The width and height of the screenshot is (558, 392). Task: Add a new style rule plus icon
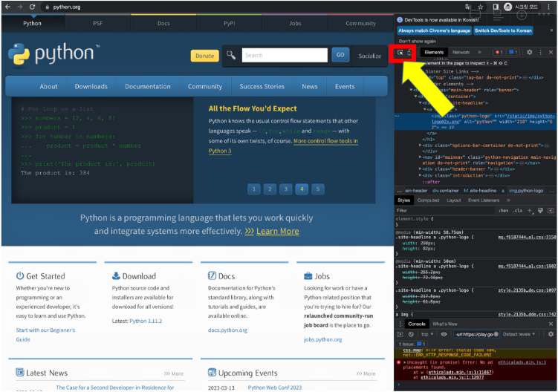click(x=530, y=211)
